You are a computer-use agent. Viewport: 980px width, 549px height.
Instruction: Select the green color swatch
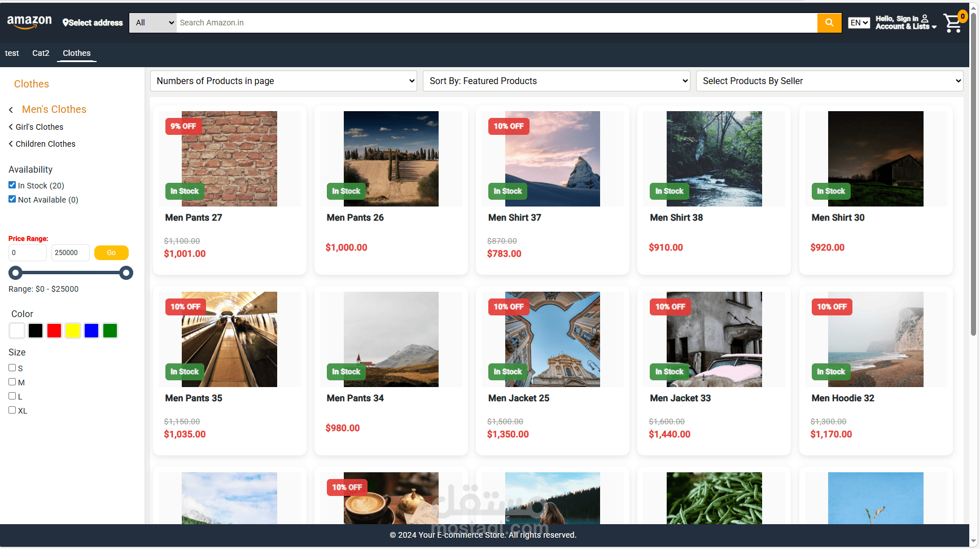(110, 331)
